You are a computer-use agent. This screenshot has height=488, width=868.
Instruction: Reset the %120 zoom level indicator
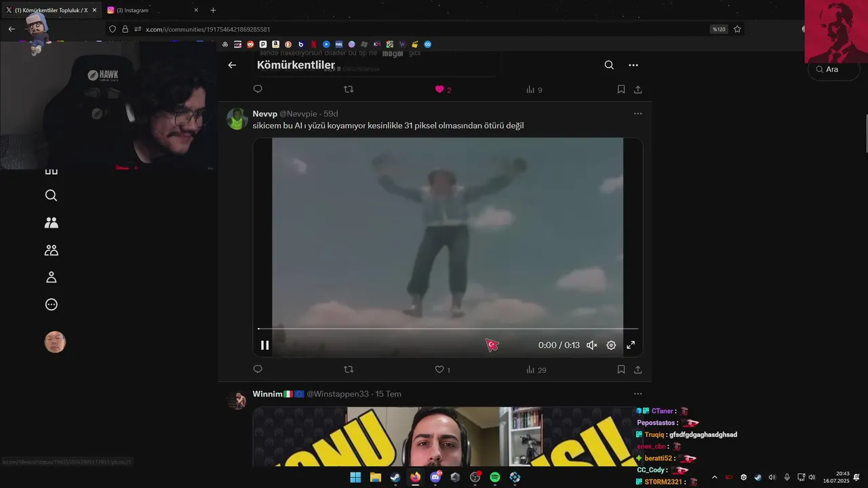(x=719, y=29)
